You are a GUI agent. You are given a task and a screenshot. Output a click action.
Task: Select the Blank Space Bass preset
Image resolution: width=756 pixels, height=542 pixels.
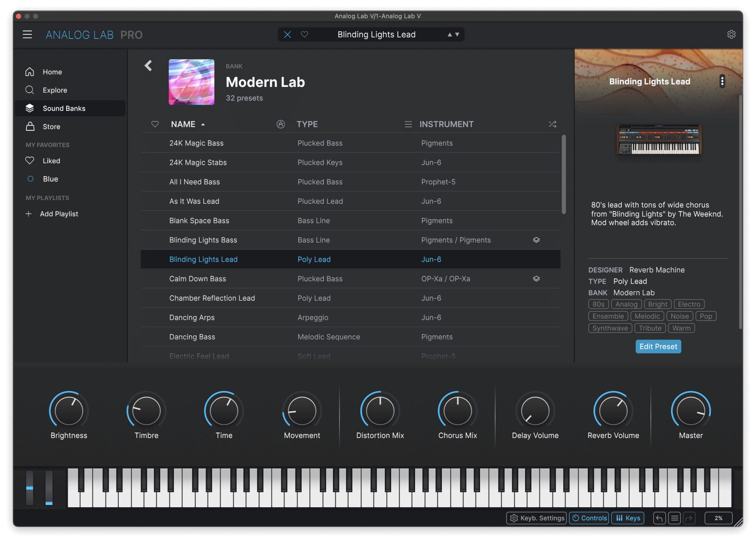click(350, 221)
